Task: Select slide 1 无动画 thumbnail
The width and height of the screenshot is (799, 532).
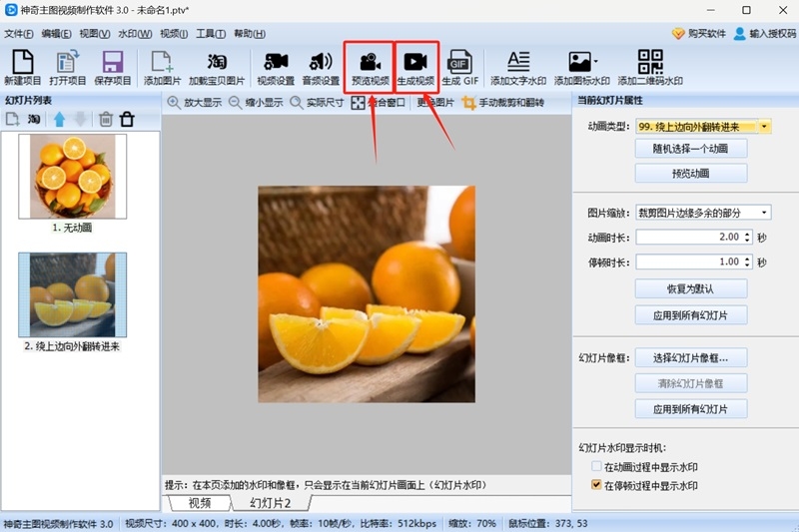Action: click(72, 176)
